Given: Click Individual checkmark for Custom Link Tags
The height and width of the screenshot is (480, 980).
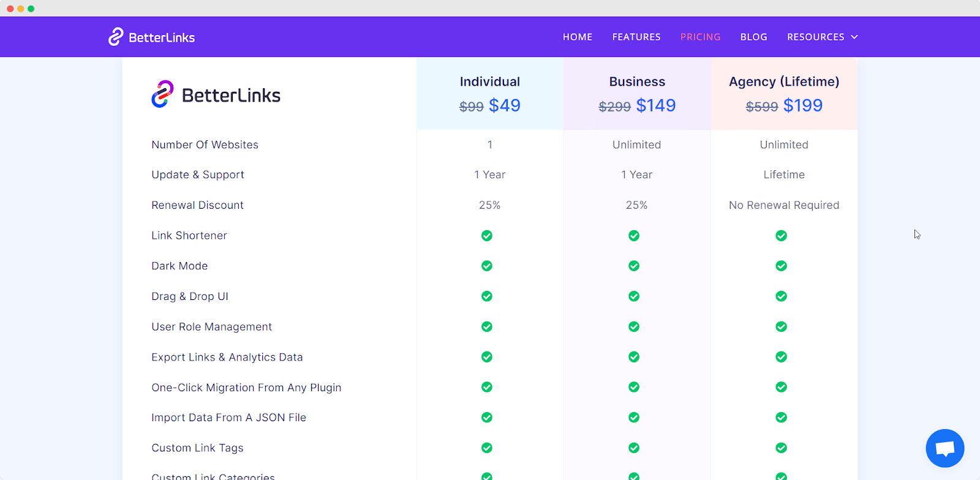Looking at the screenshot, I should click(x=487, y=448).
